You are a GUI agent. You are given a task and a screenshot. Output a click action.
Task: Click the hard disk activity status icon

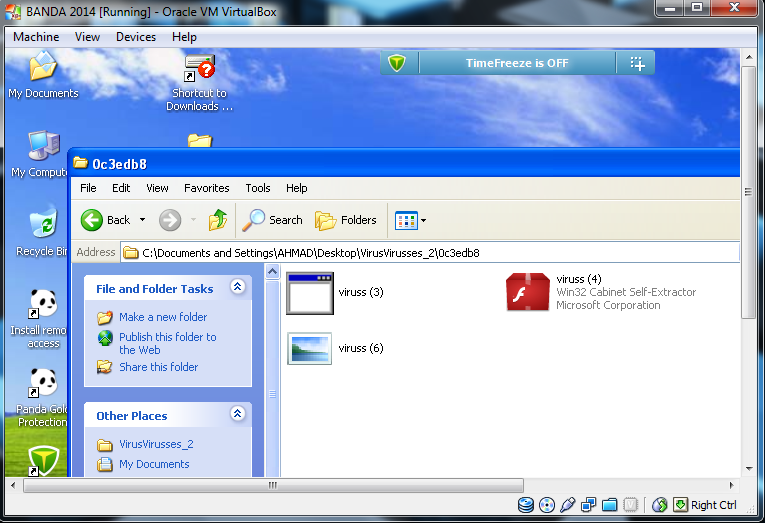coord(525,505)
